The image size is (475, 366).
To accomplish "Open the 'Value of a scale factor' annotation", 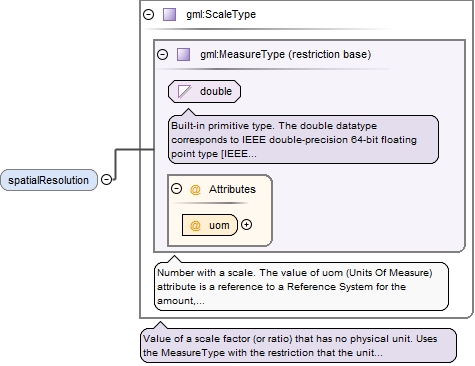I will [x=298, y=345].
